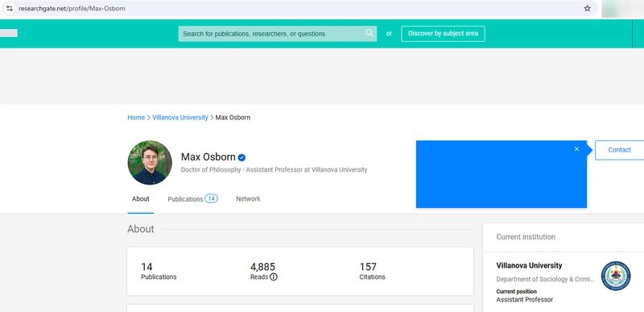The height and width of the screenshot is (312, 644).
Task: Click the 4,885 Reads count
Action: click(262, 267)
